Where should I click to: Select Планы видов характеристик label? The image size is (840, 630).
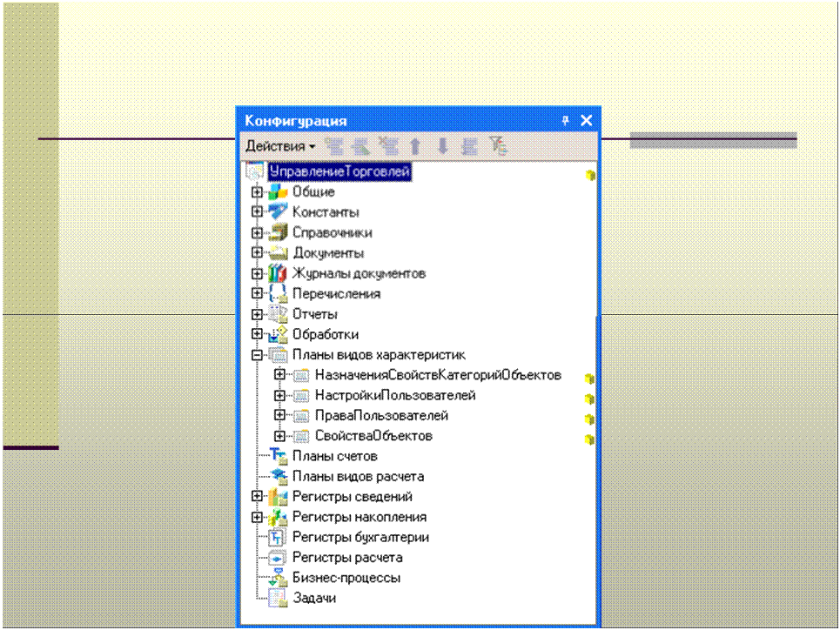tap(379, 355)
